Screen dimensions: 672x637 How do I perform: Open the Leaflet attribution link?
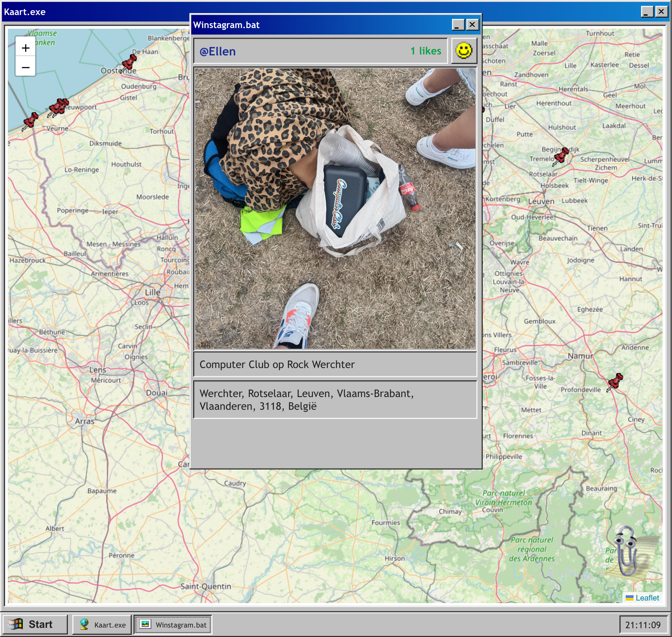coord(647,598)
